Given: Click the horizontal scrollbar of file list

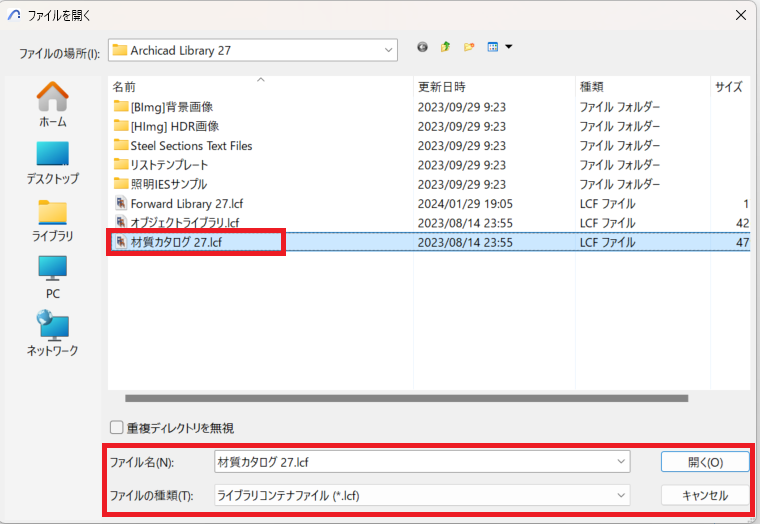Looking at the screenshot, I should tap(406, 398).
